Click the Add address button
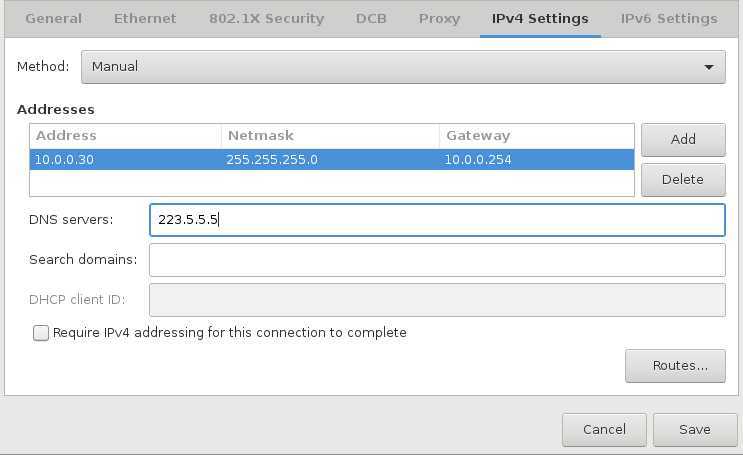Image resolution: width=743 pixels, height=455 pixels. click(683, 139)
